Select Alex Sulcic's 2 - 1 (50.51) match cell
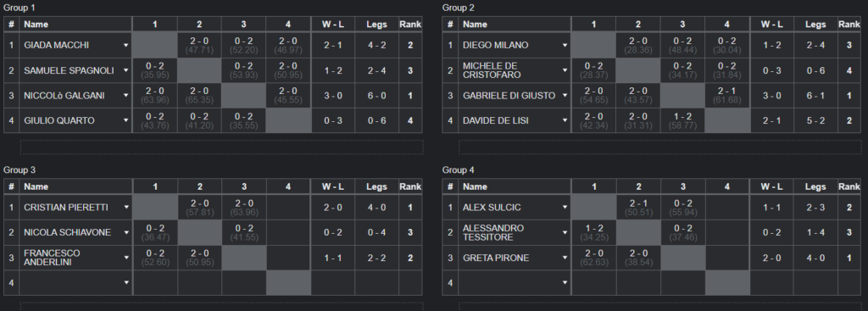 tap(638, 208)
